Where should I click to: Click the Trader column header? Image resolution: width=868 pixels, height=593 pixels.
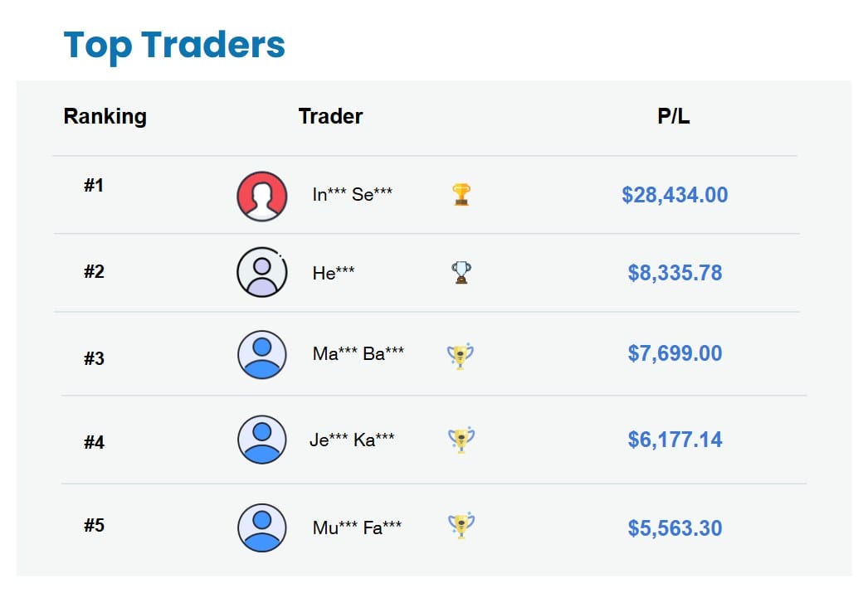(330, 116)
